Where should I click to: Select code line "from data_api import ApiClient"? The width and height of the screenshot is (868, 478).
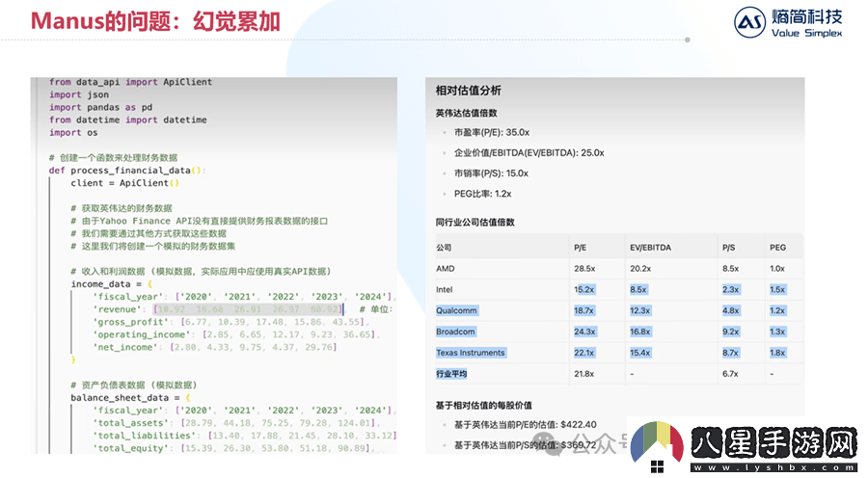pyautogui.click(x=130, y=82)
